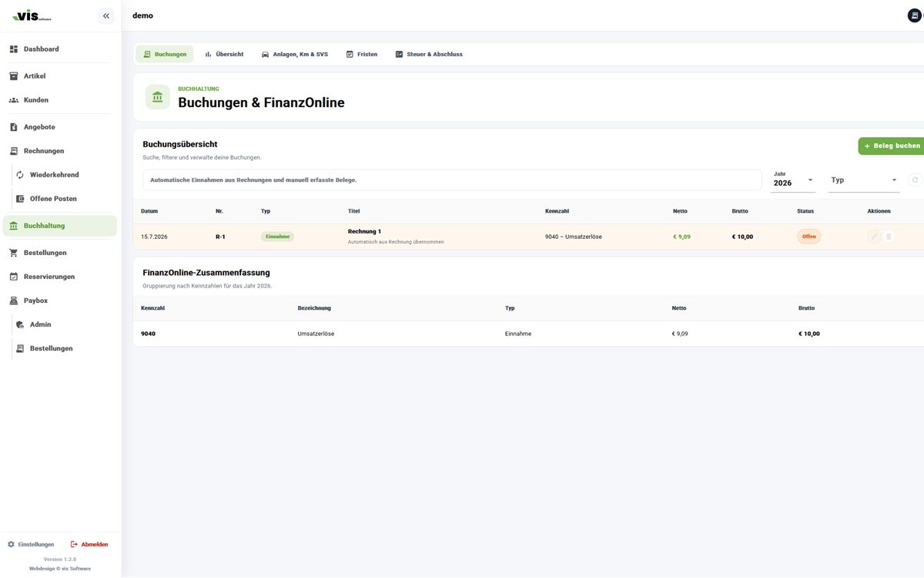Delete booking R-1 with the trash icon
Screen dimensions: 924x578
click(x=889, y=237)
